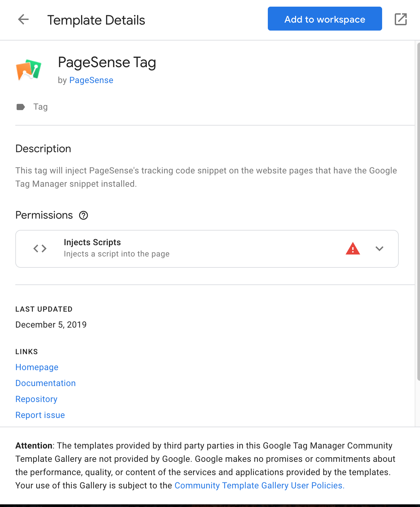Screen dimensions: 420x507
Task: Click the Report issue link
Action: click(x=40, y=415)
